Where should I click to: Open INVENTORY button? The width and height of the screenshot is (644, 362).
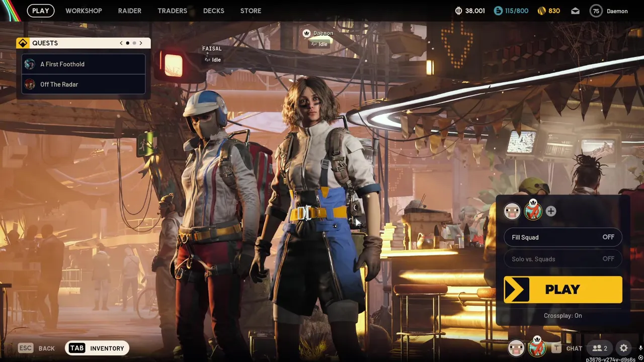[x=97, y=348]
